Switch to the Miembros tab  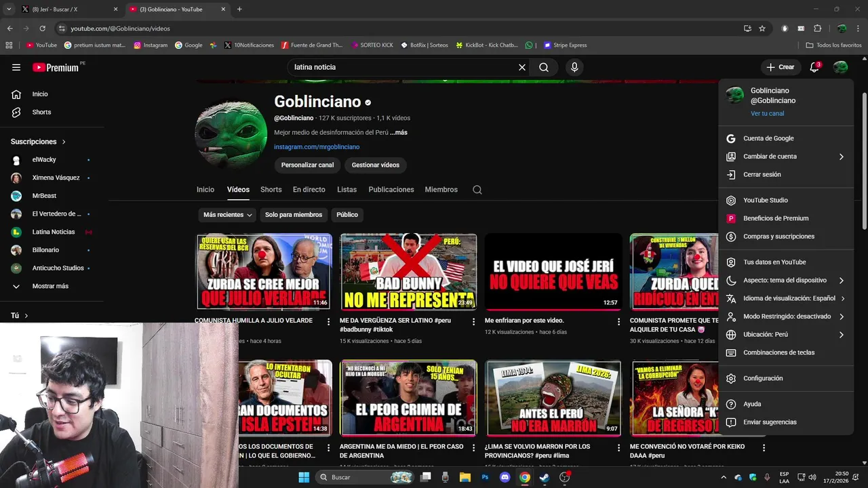441,190
